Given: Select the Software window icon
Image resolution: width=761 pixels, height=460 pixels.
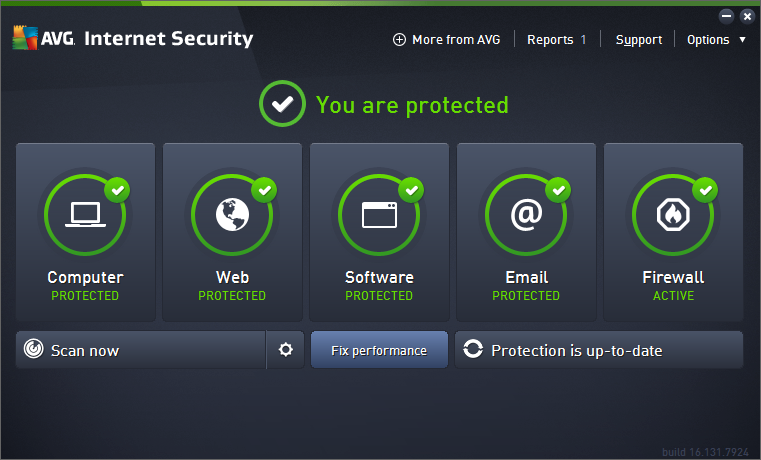Looking at the screenshot, I should pyautogui.click(x=379, y=215).
